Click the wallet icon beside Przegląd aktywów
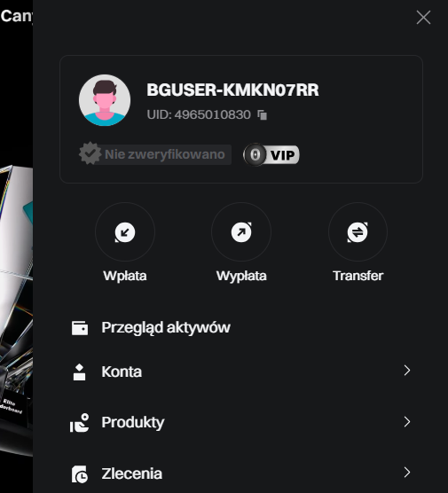 click(x=80, y=328)
